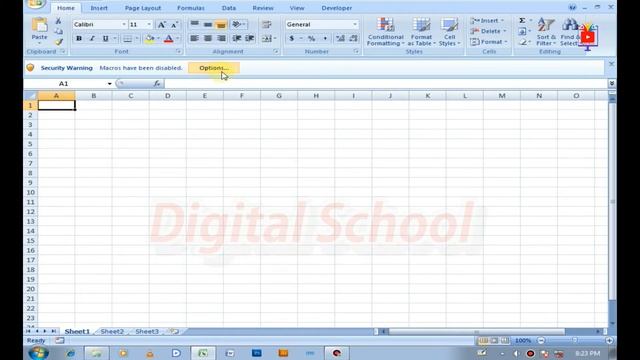Click the Paste icon in Clipboard group

click(x=40, y=25)
